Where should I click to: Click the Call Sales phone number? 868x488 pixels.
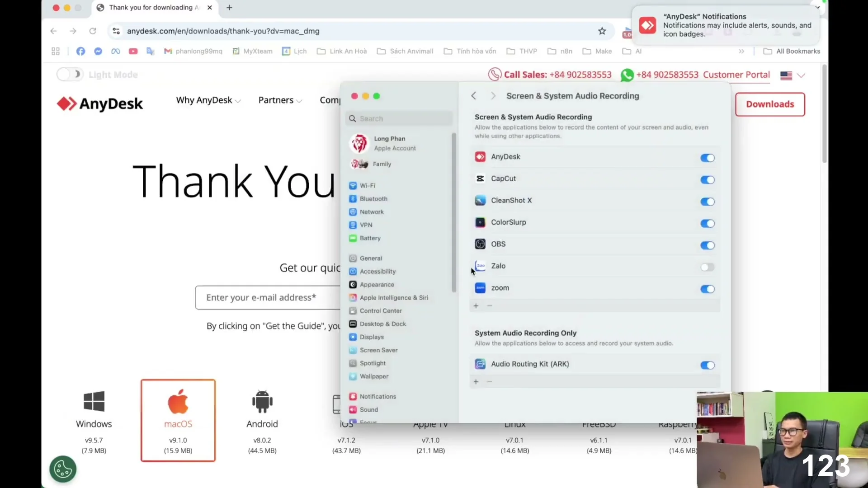tap(580, 75)
